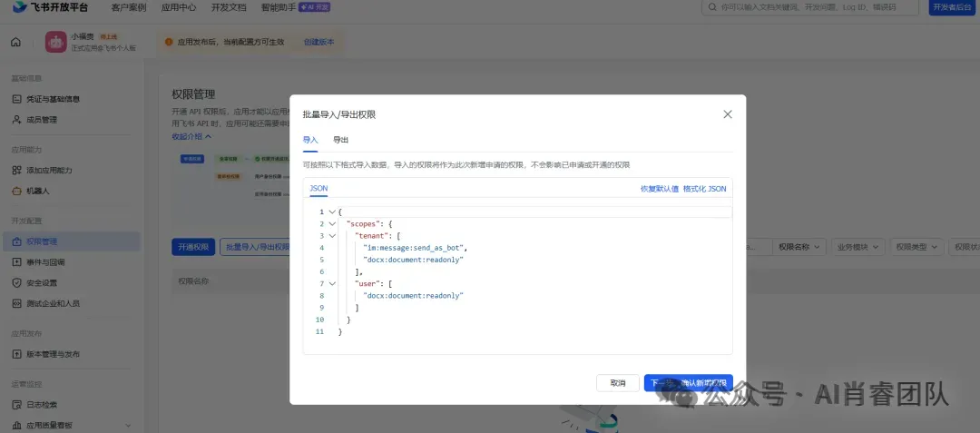Select the JSON tab in editor
This screenshot has width=980, height=433.
coord(318,188)
